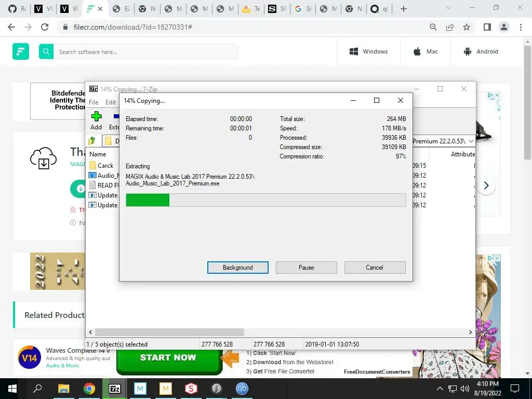The width and height of the screenshot is (532, 399).
Task: Open the qBittorrent taskbar icon
Action: tap(242, 389)
